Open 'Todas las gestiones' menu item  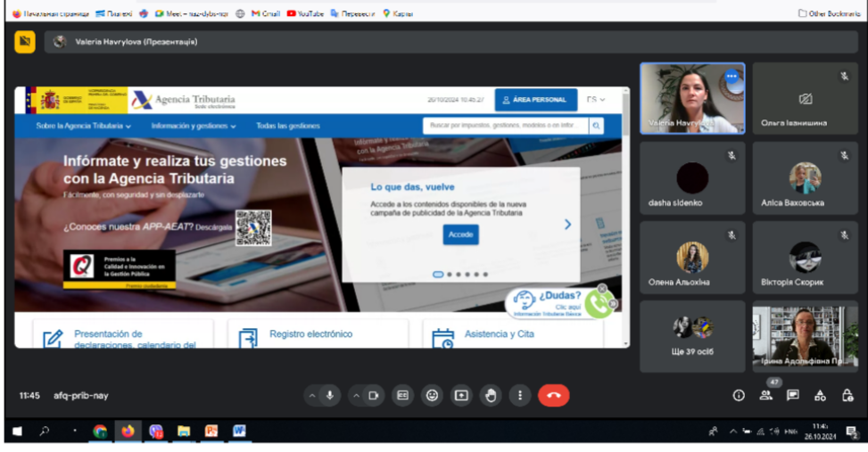(x=288, y=126)
